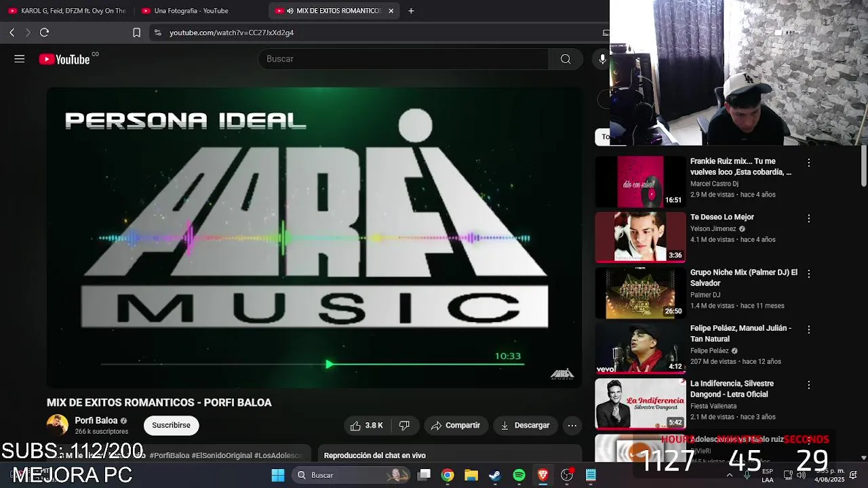Open the Porfi Baloa channel avatar
868x488 pixels.
pos(57,425)
